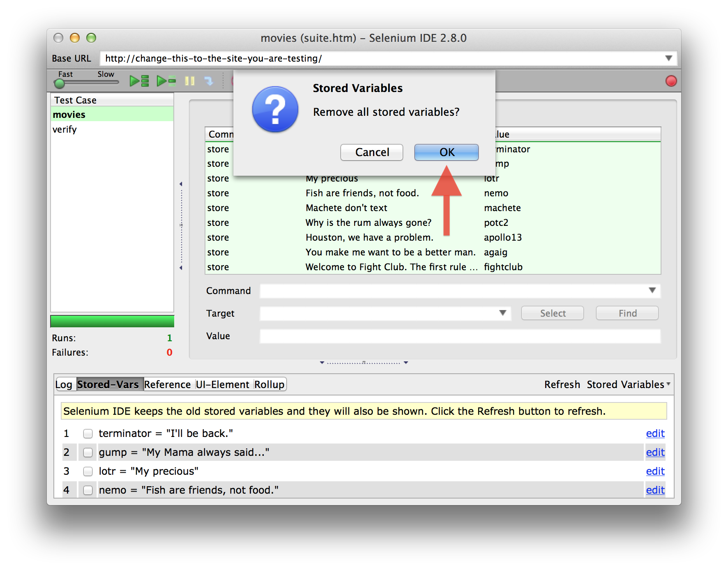
Task: Select the store row with value nemo
Action: (433, 193)
